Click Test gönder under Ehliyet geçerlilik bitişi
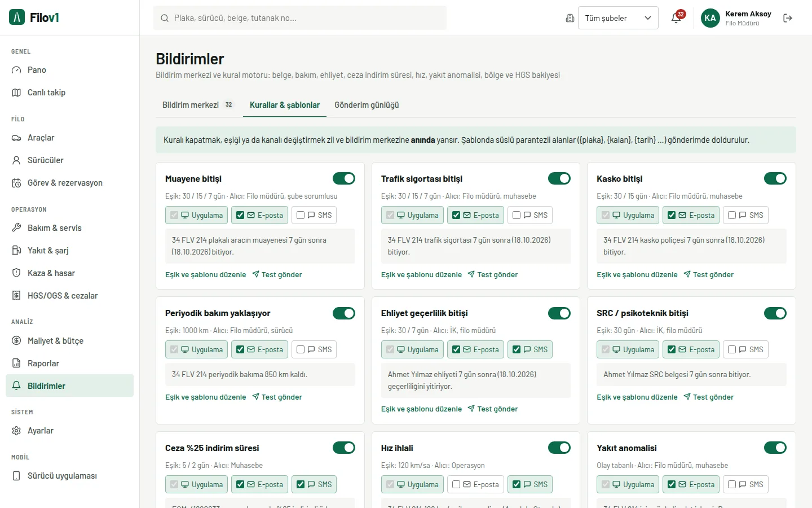This screenshot has width=812, height=508. (x=493, y=409)
